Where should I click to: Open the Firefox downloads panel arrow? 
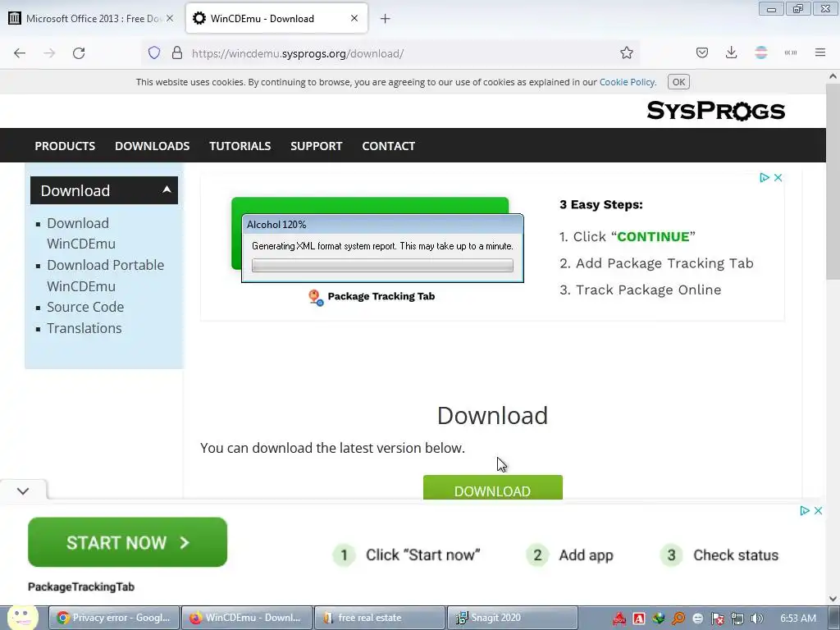pyautogui.click(x=731, y=53)
